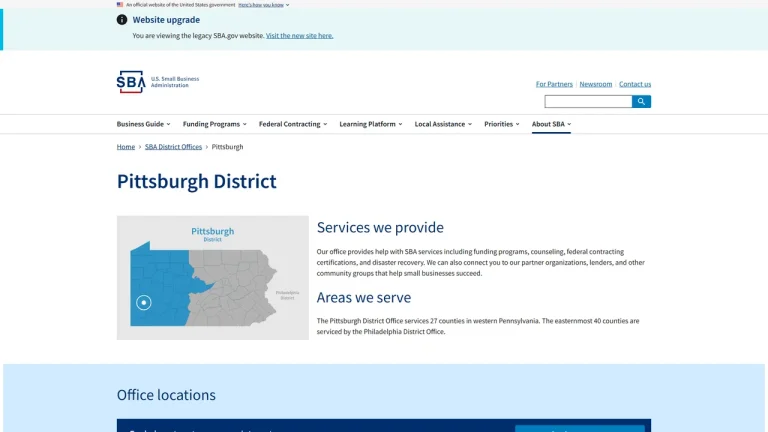Click the Pittsburgh District map image

(213, 278)
